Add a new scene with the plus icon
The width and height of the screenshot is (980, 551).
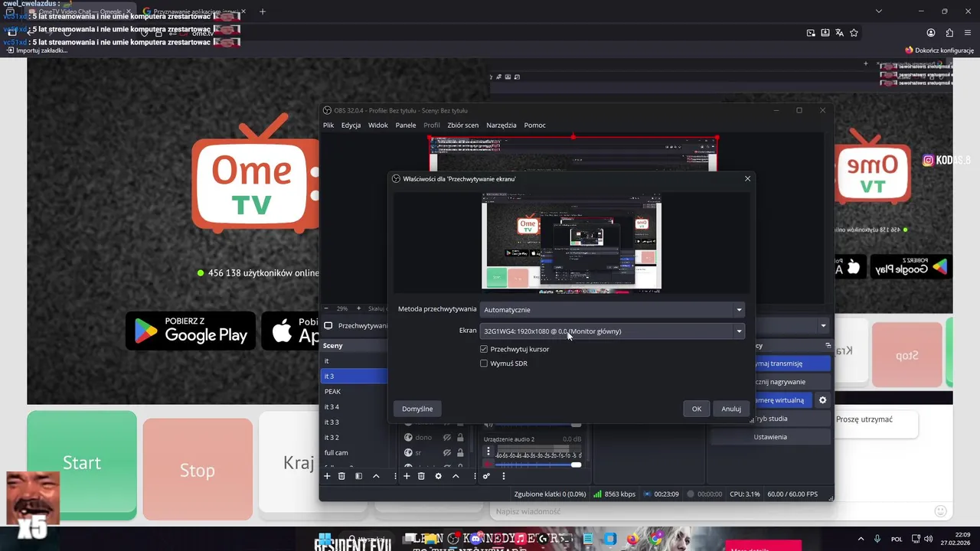327,476
